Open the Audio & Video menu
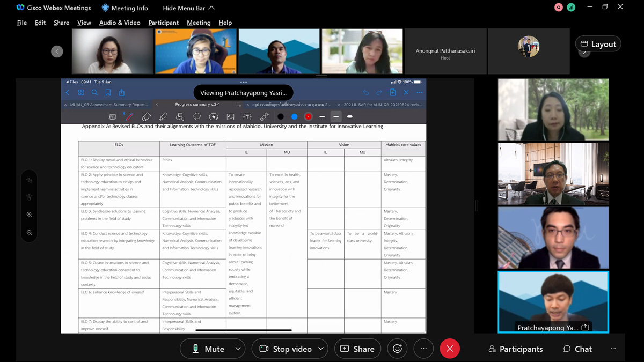 (x=120, y=23)
